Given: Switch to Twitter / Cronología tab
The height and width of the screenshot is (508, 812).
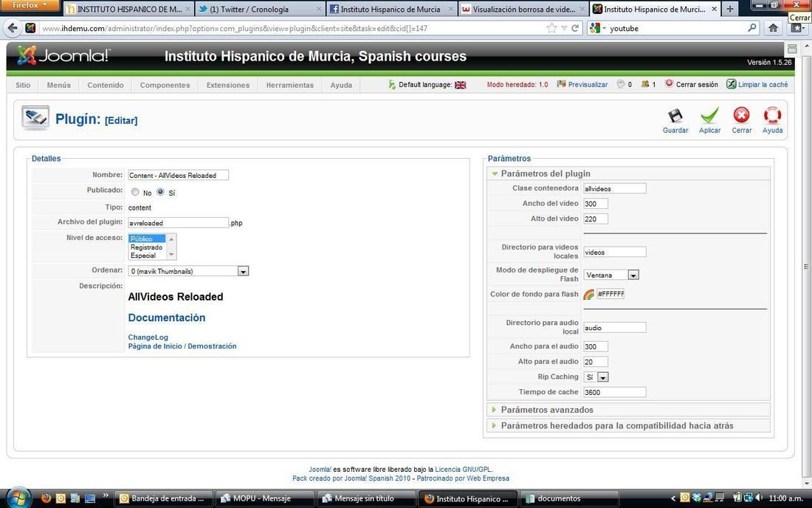Looking at the screenshot, I should (x=259, y=9).
